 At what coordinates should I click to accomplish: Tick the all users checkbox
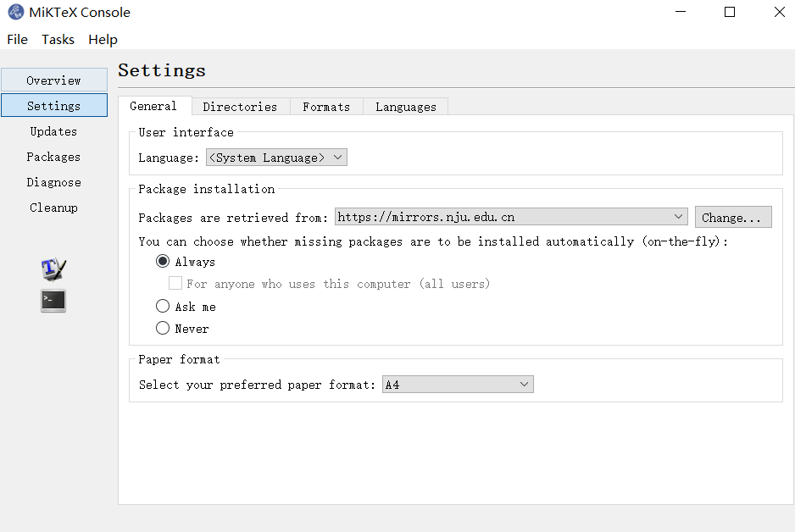tap(175, 284)
